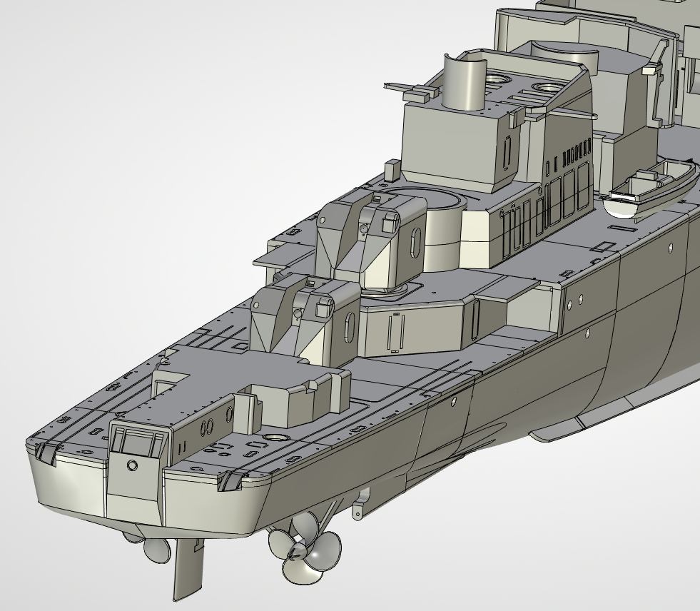Select the oval hatch on the upper turret side
Image resolution: width=700 pixels, height=611 pixels.
click(x=415, y=243)
